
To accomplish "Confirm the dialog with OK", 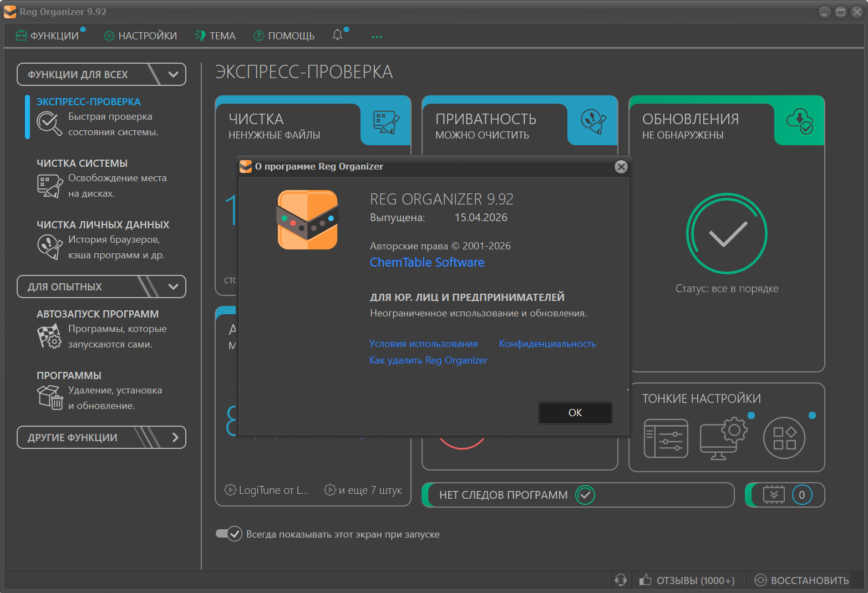I will [x=575, y=412].
